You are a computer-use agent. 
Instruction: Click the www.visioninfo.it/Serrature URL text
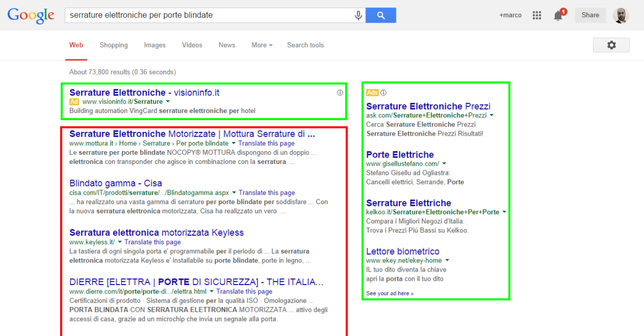point(122,102)
